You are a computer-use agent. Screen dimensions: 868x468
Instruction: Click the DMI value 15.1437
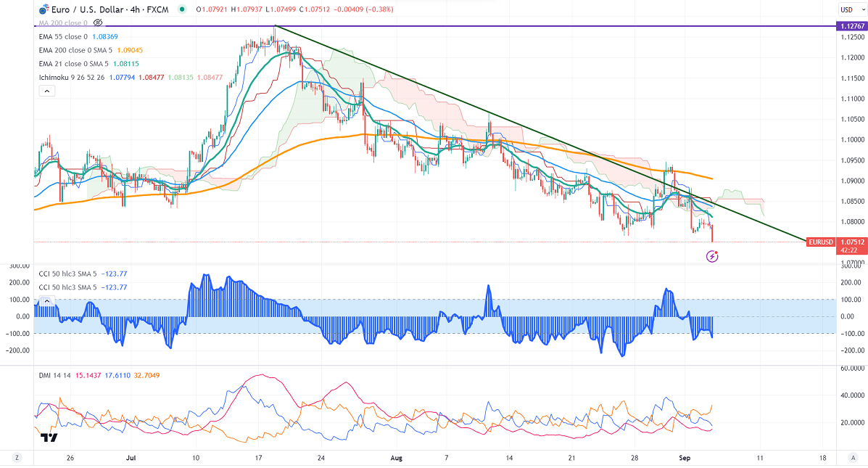88,376
